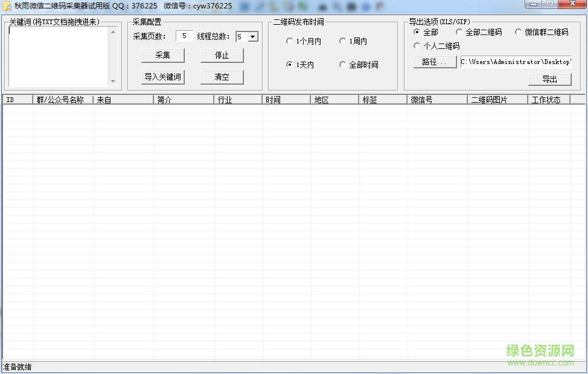Click the pencil icon in the title bar

[x=261, y=5]
